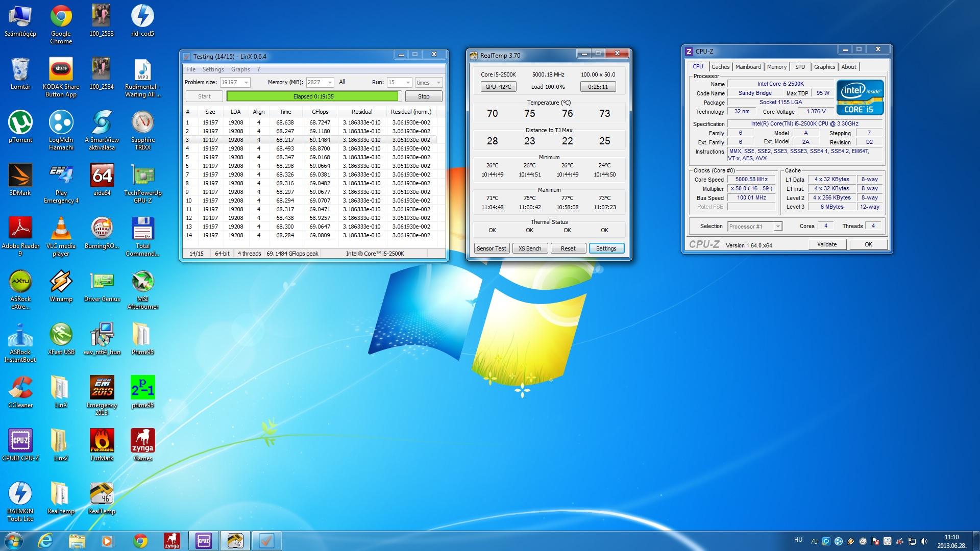Expand the Problem size dropdown in LinX
Image resolution: width=980 pixels, height=551 pixels.
click(246, 83)
